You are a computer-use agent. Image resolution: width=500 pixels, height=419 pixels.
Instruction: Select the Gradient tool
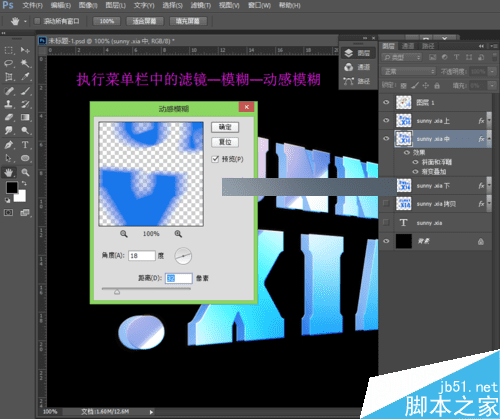click(25, 117)
